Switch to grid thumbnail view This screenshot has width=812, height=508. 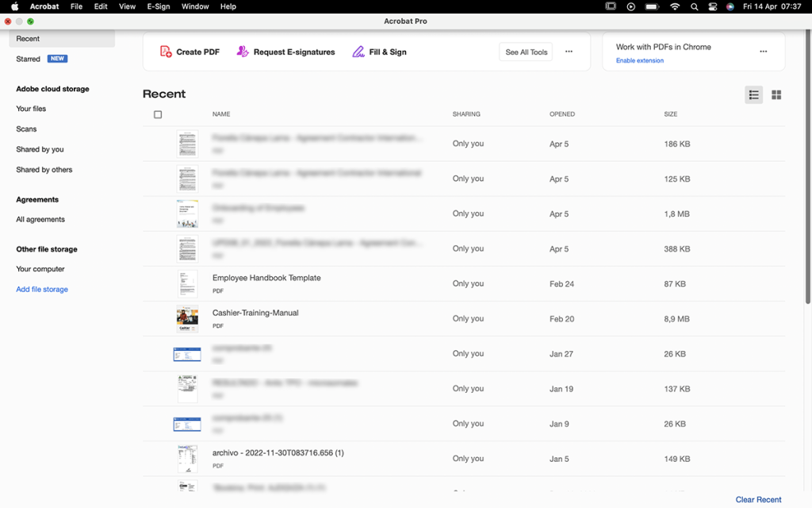pos(776,95)
